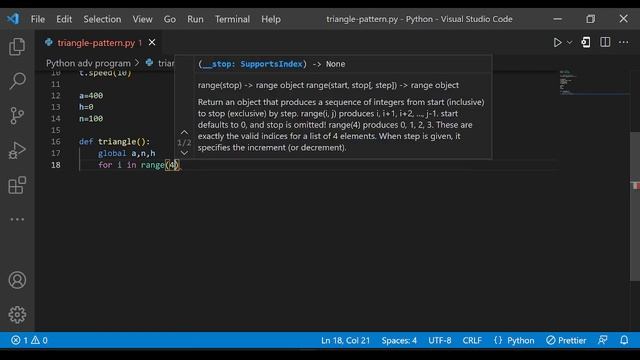Place cursor in for i in range line

point(138,165)
